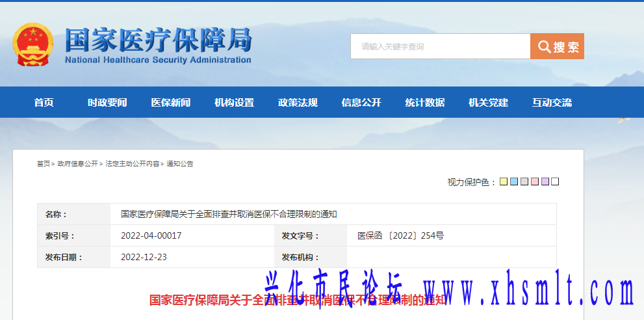Click the index number 2022-04-00017

151,235
